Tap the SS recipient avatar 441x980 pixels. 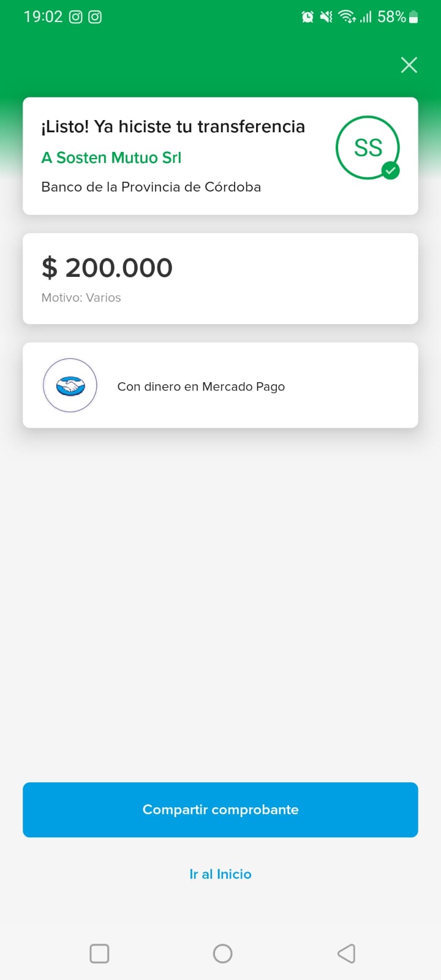coord(367,148)
